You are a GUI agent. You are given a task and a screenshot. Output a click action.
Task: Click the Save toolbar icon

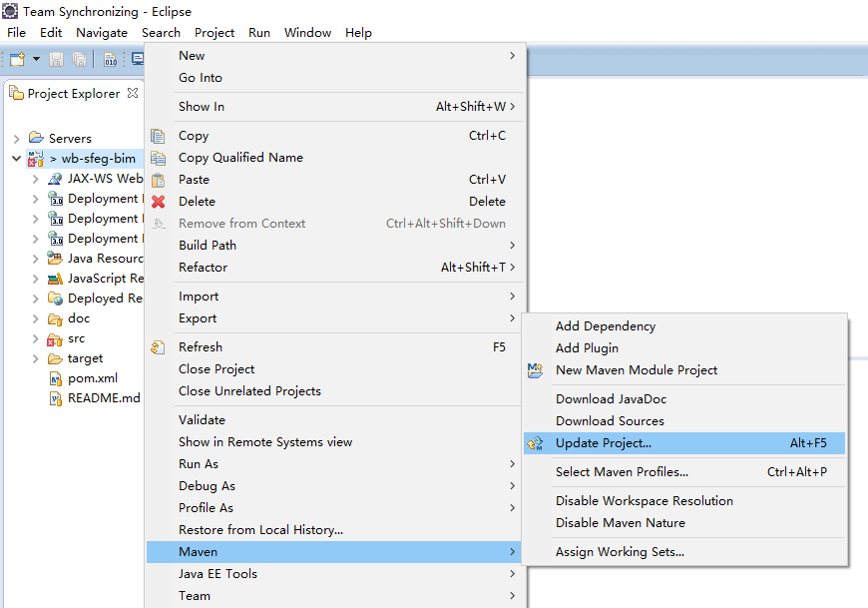click(56, 59)
